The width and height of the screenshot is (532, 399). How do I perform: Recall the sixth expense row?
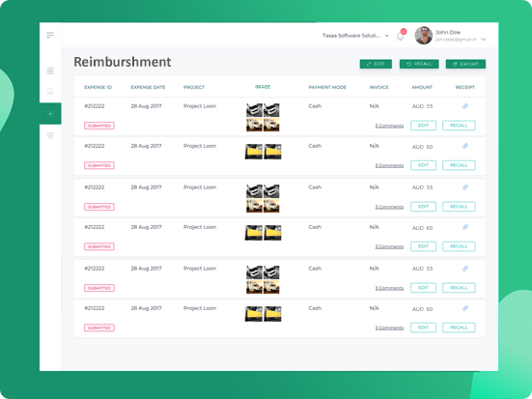coord(459,328)
